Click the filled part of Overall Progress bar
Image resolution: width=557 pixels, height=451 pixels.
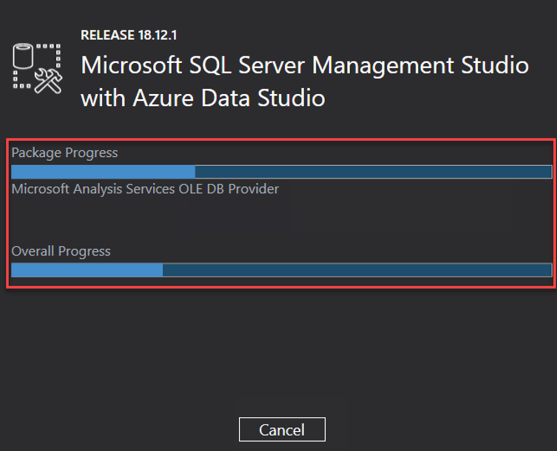87,270
